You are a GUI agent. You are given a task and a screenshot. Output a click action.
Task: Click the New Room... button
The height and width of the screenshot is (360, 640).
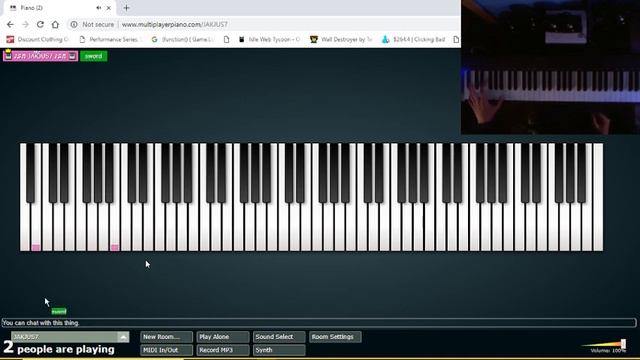tap(167, 337)
